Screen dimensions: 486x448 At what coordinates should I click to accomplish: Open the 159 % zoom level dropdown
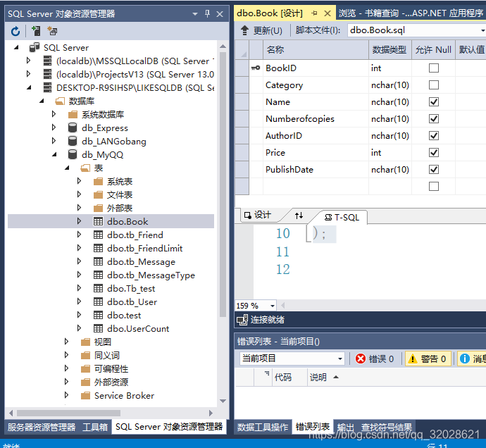273,306
